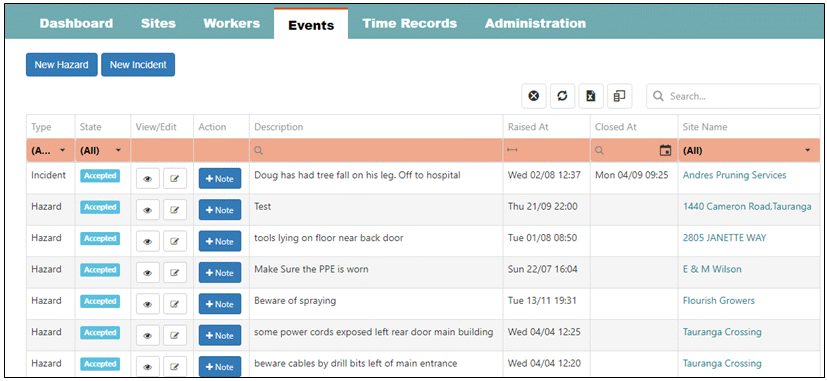Viewport: 827px width, 381px height.
Task: Click the clear filters icon in toolbar
Action: coord(534,96)
